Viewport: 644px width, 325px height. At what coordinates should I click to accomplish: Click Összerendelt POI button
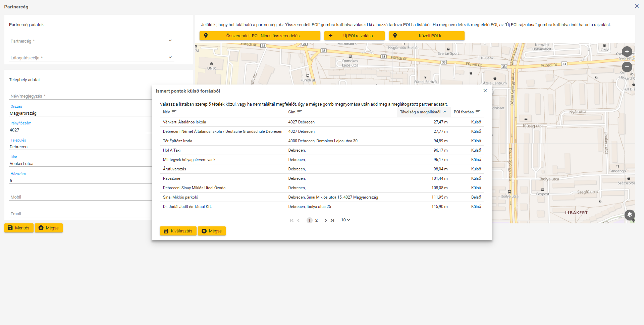pyautogui.click(x=260, y=36)
